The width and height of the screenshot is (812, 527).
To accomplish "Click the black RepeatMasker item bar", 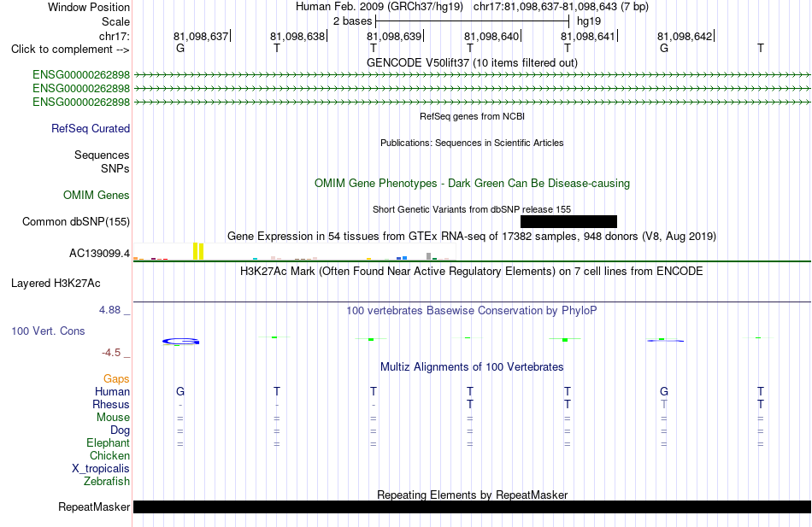I will click(x=472, y=507).
